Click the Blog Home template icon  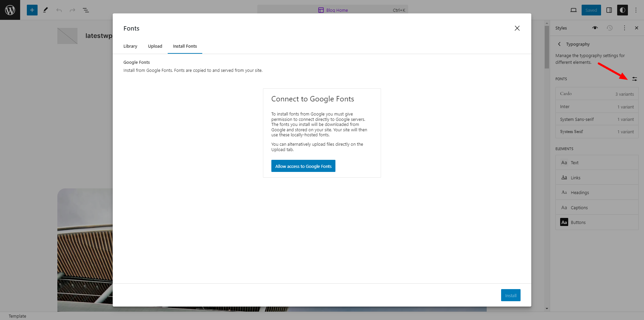click(321, 10)
